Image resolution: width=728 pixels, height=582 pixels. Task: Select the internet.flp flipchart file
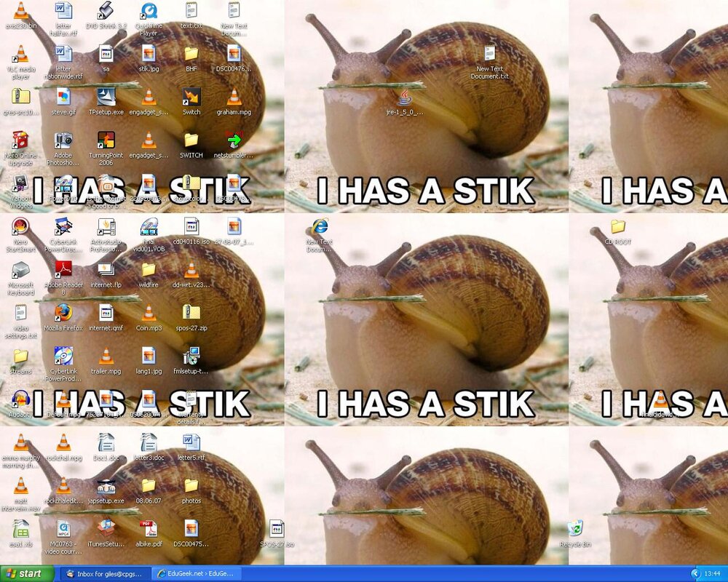(x=106, y=270)
